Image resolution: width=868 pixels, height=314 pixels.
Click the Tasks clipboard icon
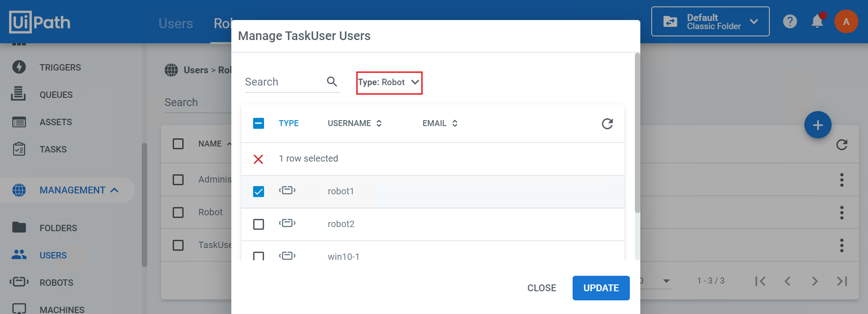point(19,149)
